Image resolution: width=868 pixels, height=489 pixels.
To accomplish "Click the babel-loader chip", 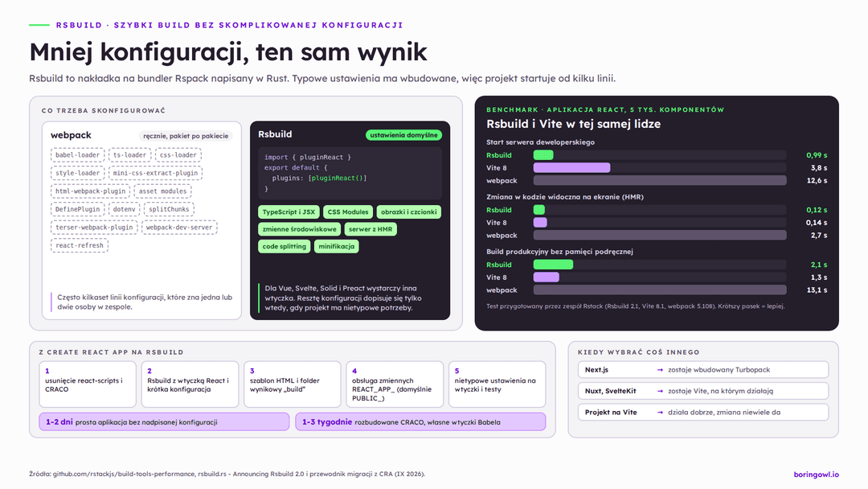I will pyautogui.click(x=77, y=155).
